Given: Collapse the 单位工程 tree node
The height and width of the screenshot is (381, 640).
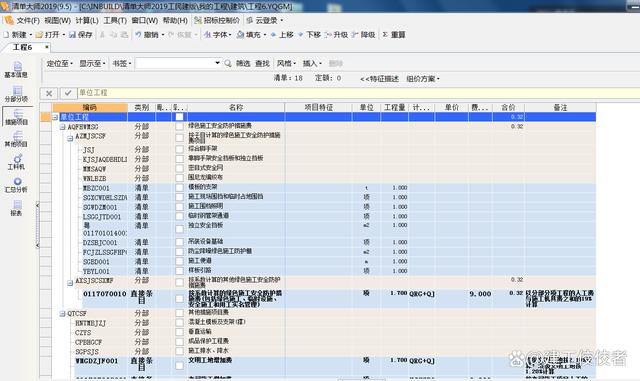Looking at the screenshot, I should coord(55,117).
